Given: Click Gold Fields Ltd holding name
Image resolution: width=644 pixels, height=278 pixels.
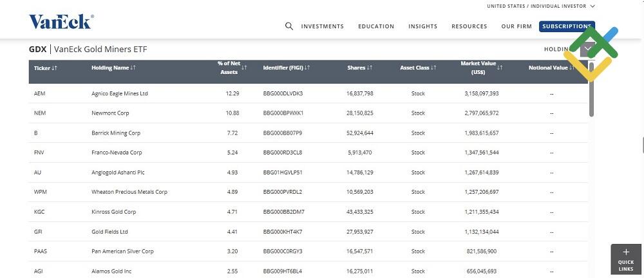Looking at the screenshot, I should (109, 232).
